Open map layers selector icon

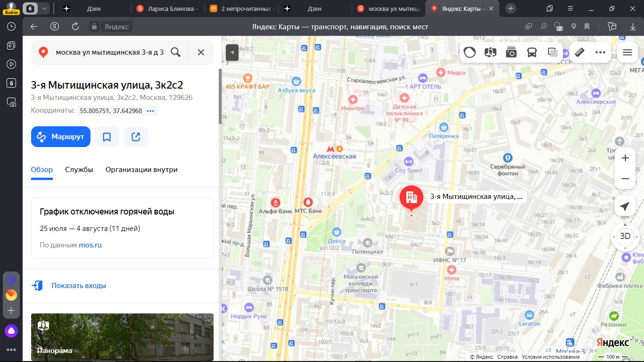tap(553, 52)
